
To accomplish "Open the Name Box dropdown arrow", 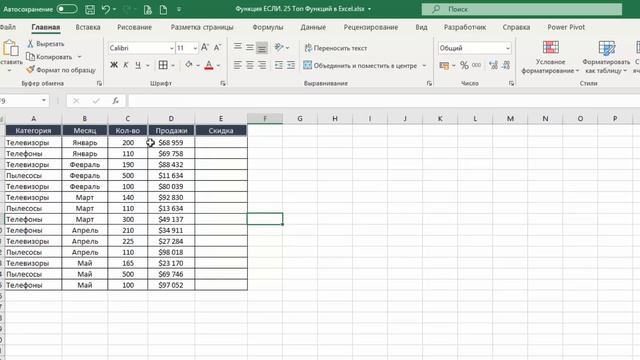I will [x=44, y=100].
